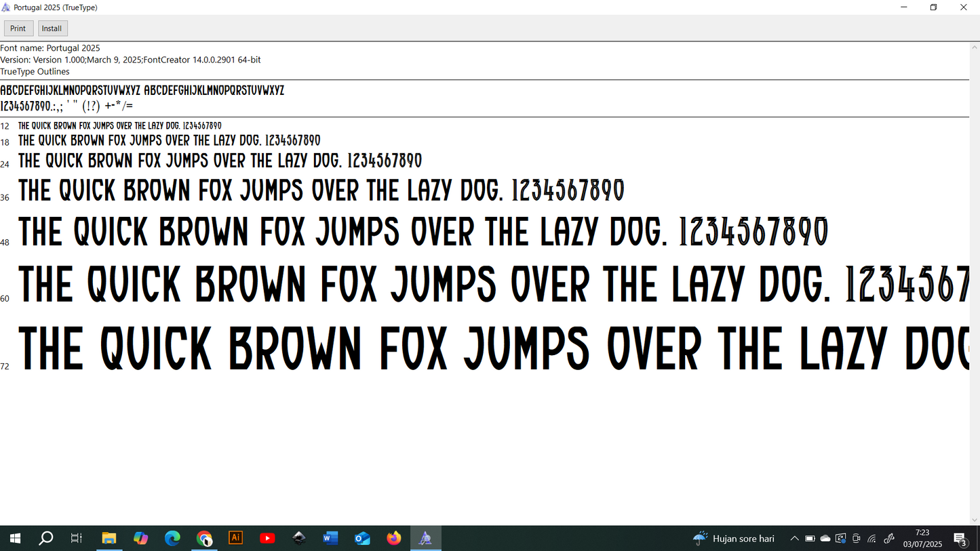980x551 pixels.
Task: Click the Print button
Action: tap(18, 28)
